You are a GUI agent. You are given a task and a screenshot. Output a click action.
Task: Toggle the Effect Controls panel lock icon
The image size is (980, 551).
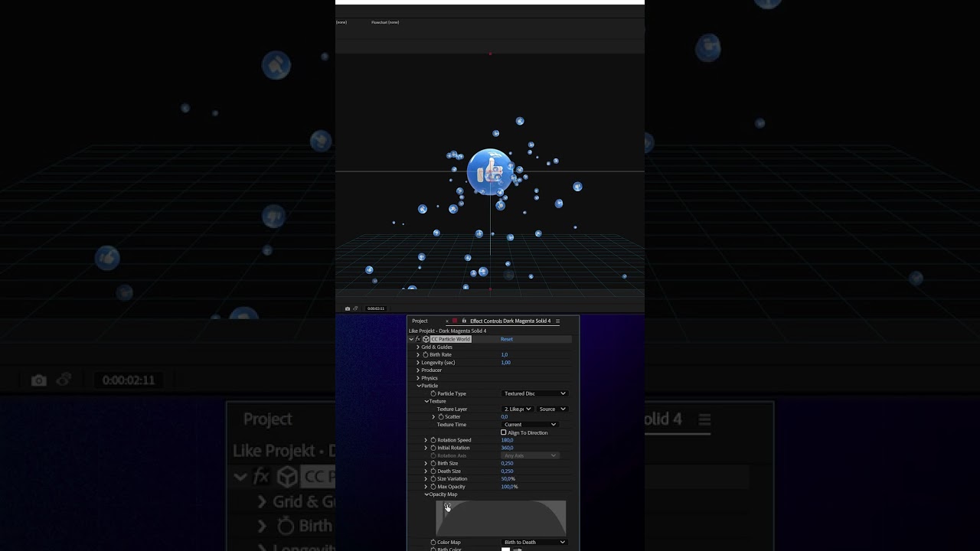coord(464,321)
